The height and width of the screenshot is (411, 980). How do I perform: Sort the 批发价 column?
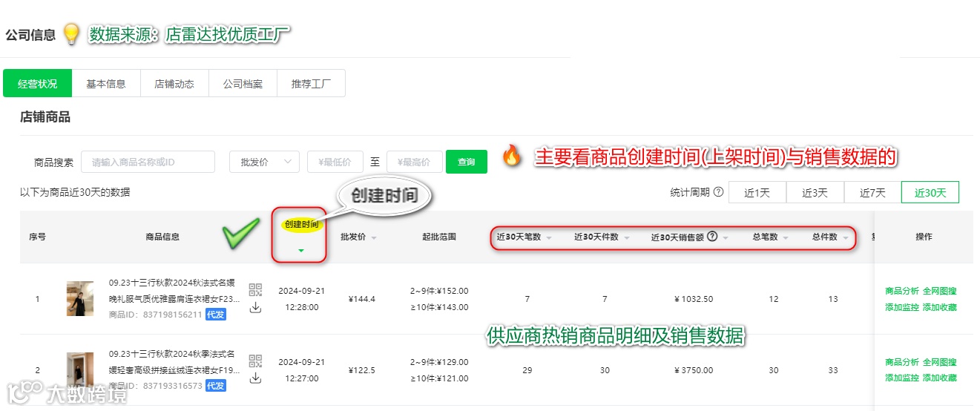point(373,238)
